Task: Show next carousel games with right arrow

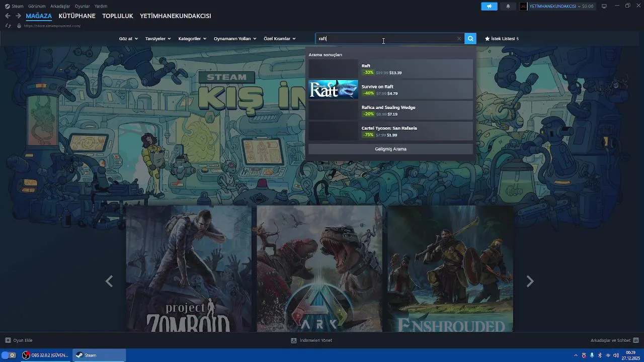Action: click(x=530, y=281)
